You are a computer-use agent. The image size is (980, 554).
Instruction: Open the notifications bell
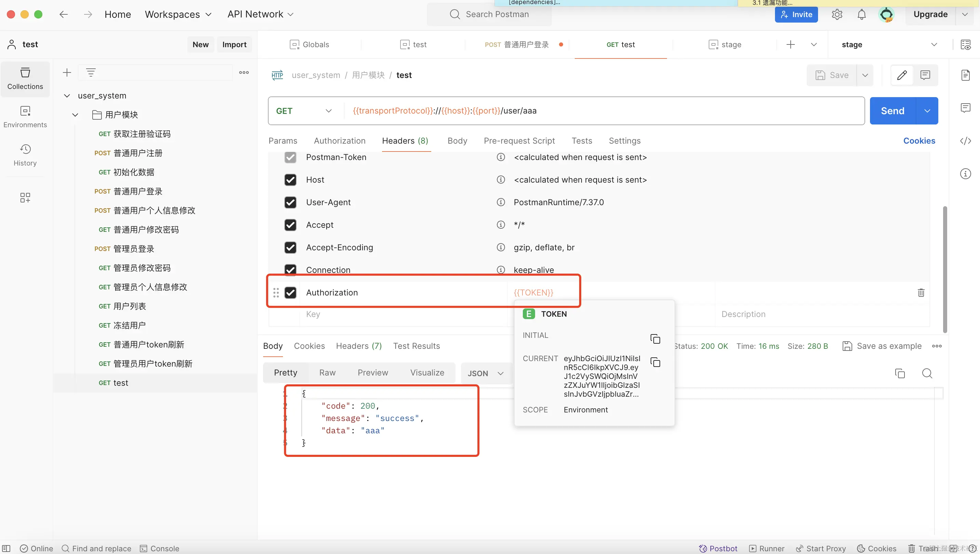coord(861,14)
